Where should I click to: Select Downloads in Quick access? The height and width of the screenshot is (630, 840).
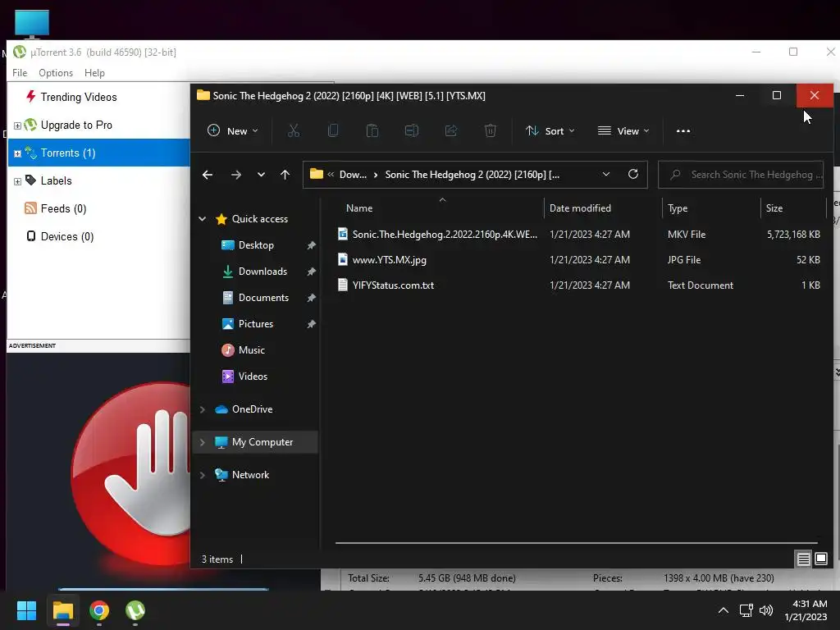tap(262, 272)
